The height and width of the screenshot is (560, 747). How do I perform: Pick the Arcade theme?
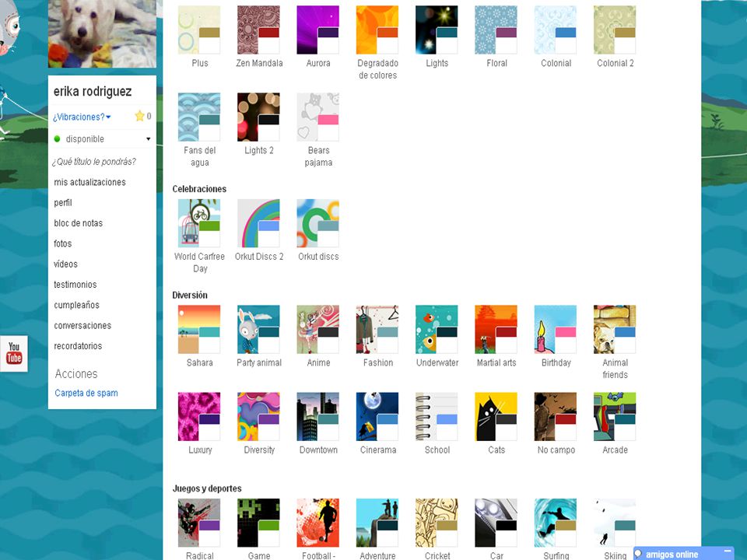pos(615,417)
